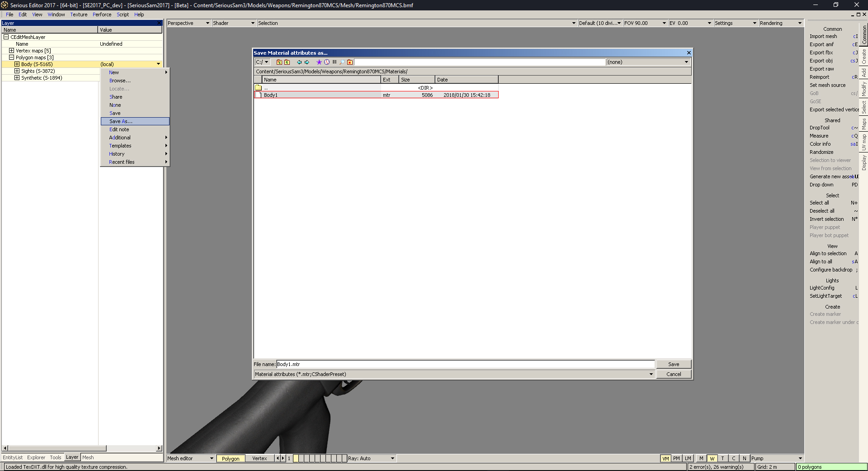Image resolution: width=868 pixels, height=471 pixels.
Task: Open the FOV 90.00 dropdown
Action: click(x=645, y=23)
